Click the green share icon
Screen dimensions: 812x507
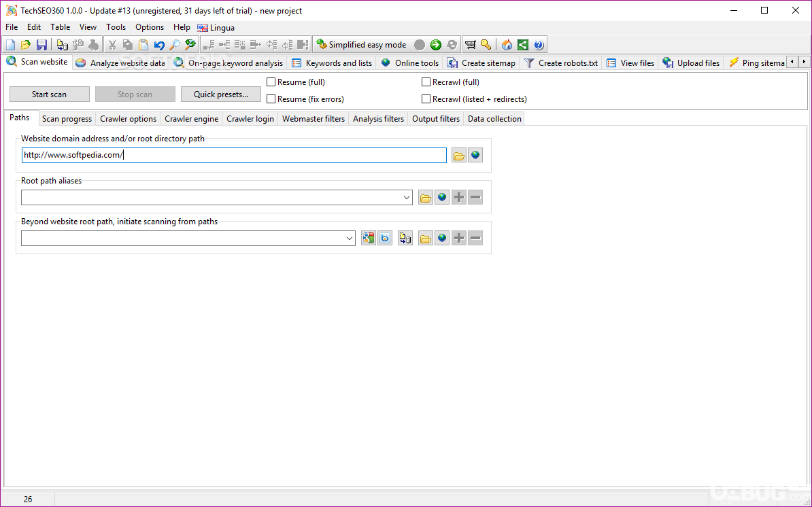(x=523, y=45)
